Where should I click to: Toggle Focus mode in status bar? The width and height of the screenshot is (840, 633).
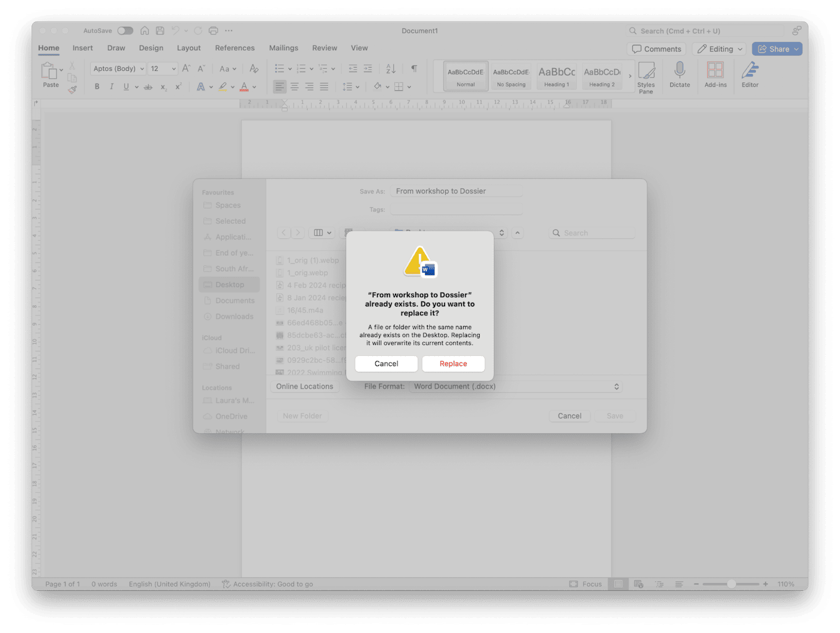pyautogui.click(x=585, y=583)
